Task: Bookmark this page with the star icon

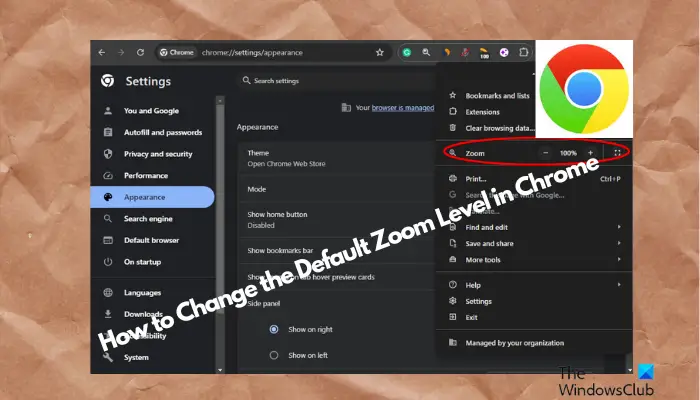Action: point(379,52)
